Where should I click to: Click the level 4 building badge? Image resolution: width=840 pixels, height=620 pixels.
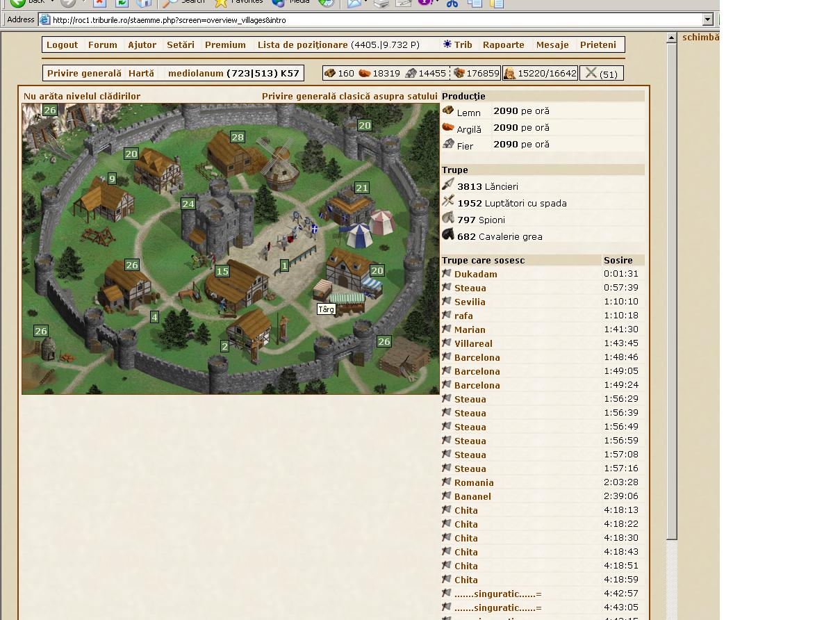coord(154,316)
